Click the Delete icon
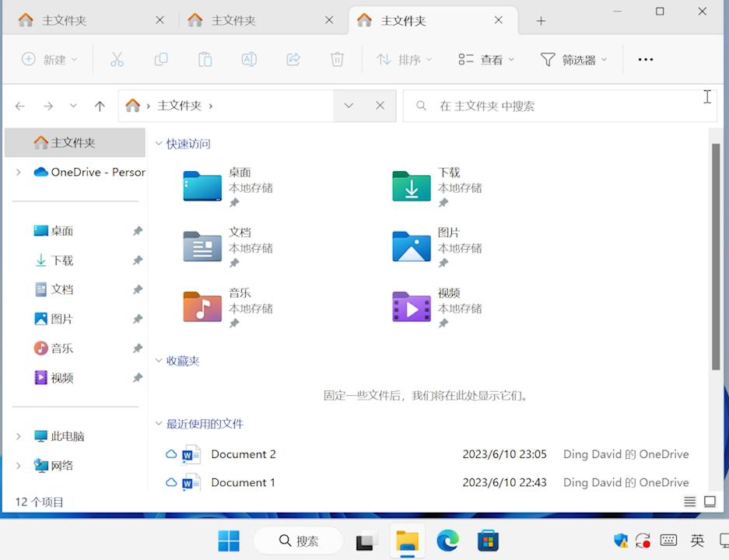 pos(337,58)
